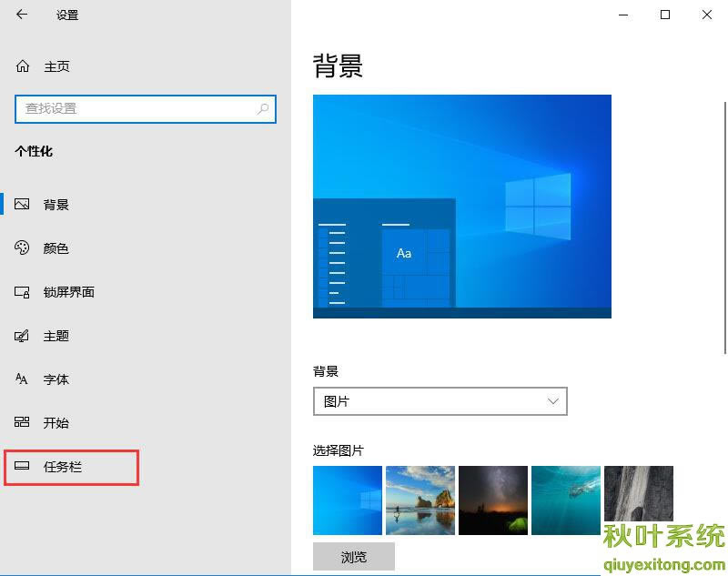Choose the blue Windows logo wallpaper thumbnail
The height and width of the screenshot is (576, 728).
coord(348,500)
